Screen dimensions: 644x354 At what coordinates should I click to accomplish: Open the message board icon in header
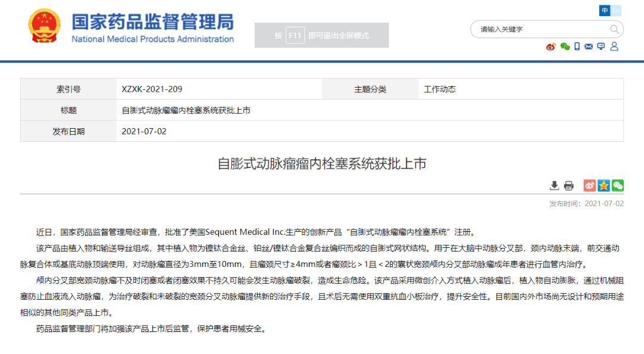[601, 47]
